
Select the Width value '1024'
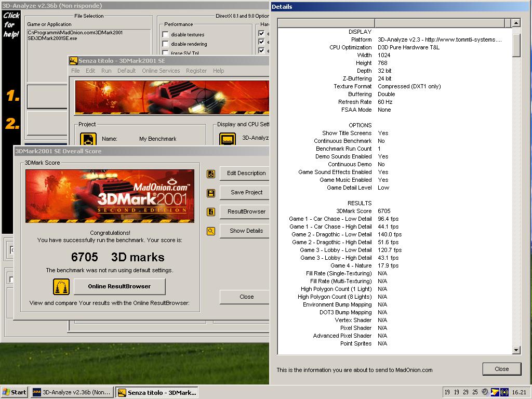[384, 55]
